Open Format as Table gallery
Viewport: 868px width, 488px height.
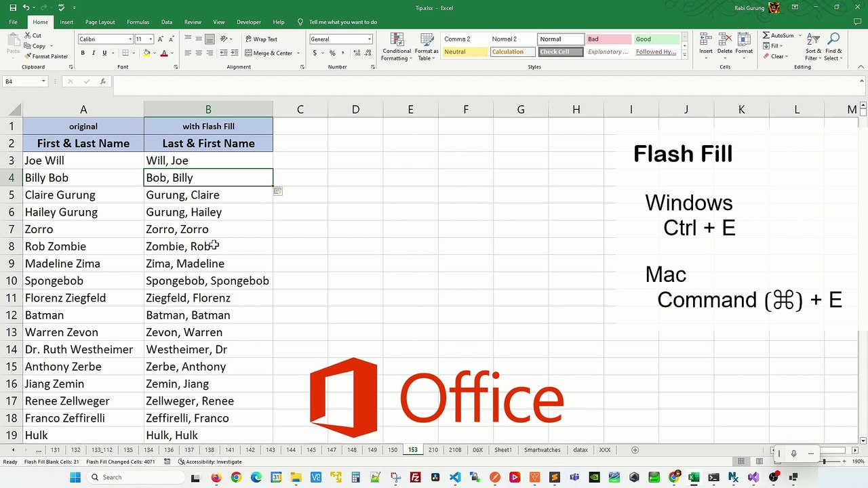(x=427, y=47)
